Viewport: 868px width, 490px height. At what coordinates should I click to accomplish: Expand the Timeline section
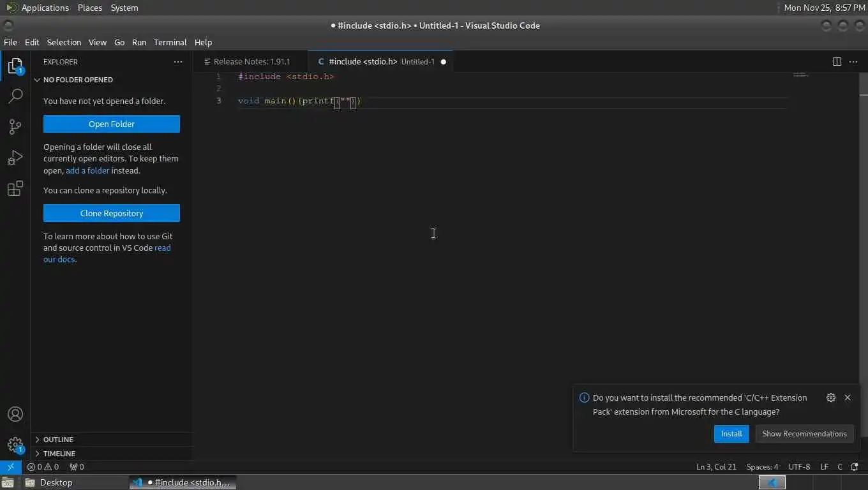[x=112, y=454]
